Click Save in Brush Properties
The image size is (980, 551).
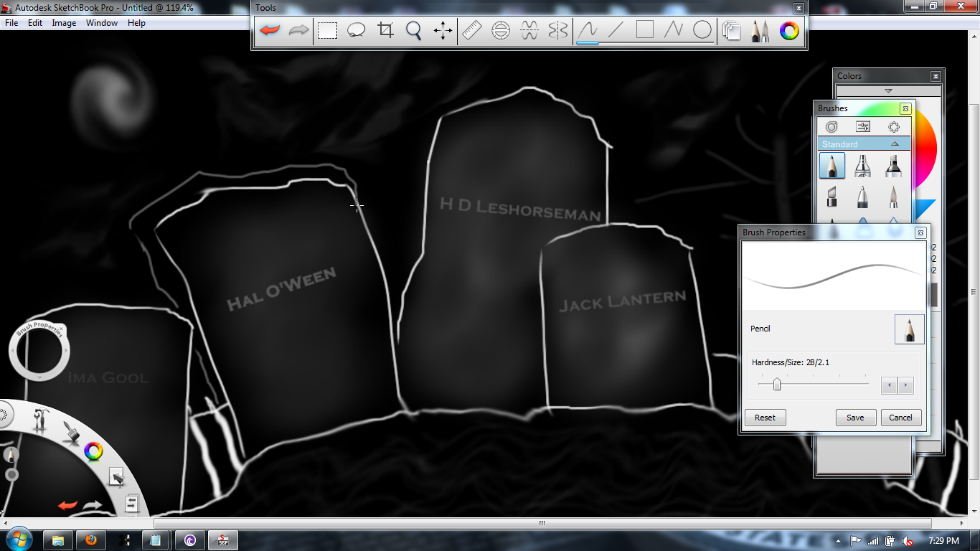point(855,418)
